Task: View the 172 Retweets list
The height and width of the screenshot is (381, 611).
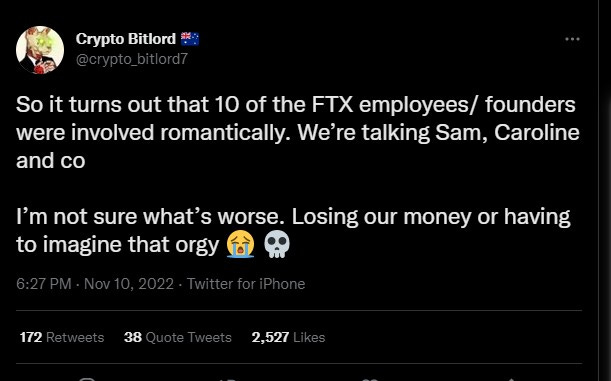Action: (62, 337)
